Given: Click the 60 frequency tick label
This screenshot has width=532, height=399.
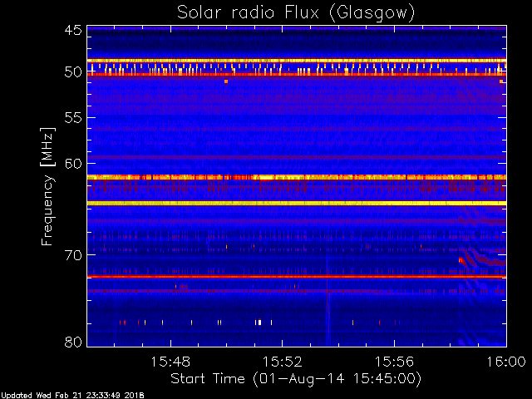Looking at the screenshot, I should (x=73, y=164).
